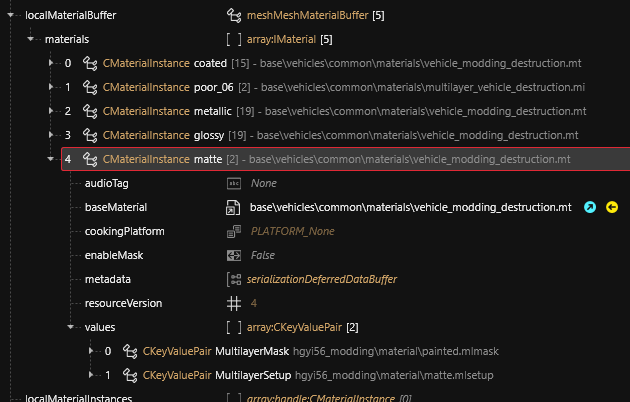Screen dimensions: 630x402
Task: Collapse the matte material instance node
Action: point(52,159)
